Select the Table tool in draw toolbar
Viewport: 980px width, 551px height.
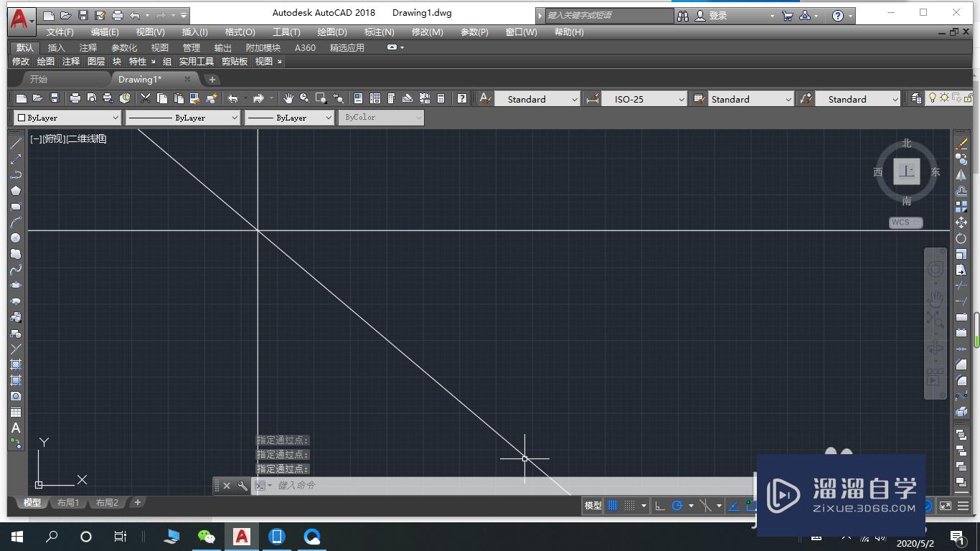(15, 413)
